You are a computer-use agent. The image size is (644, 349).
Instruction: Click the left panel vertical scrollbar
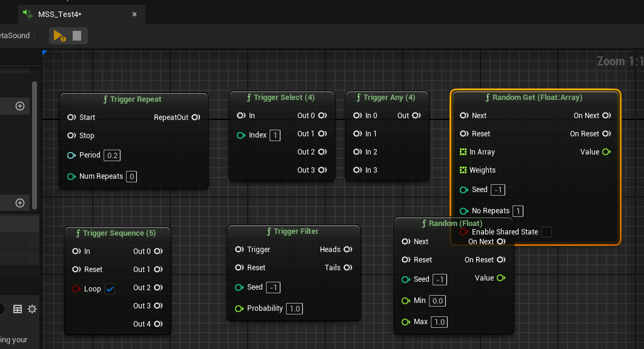(x=35, y=145)
